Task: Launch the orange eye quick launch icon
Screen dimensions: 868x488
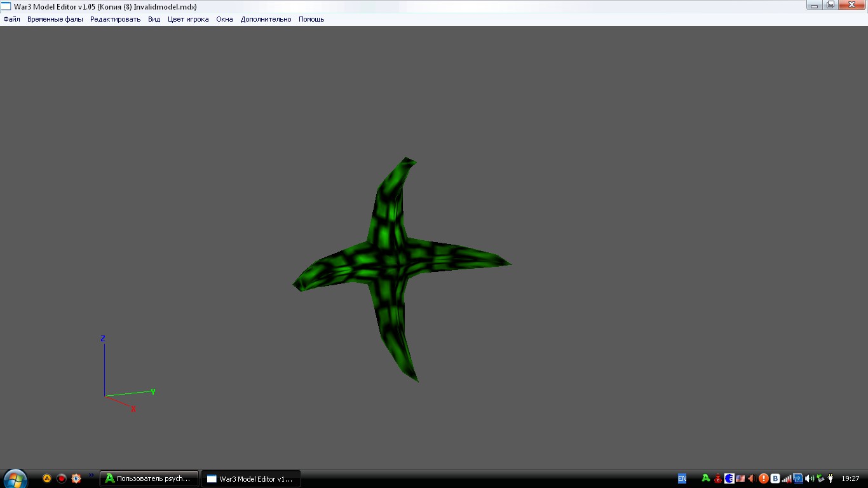Action: point(76,478)
